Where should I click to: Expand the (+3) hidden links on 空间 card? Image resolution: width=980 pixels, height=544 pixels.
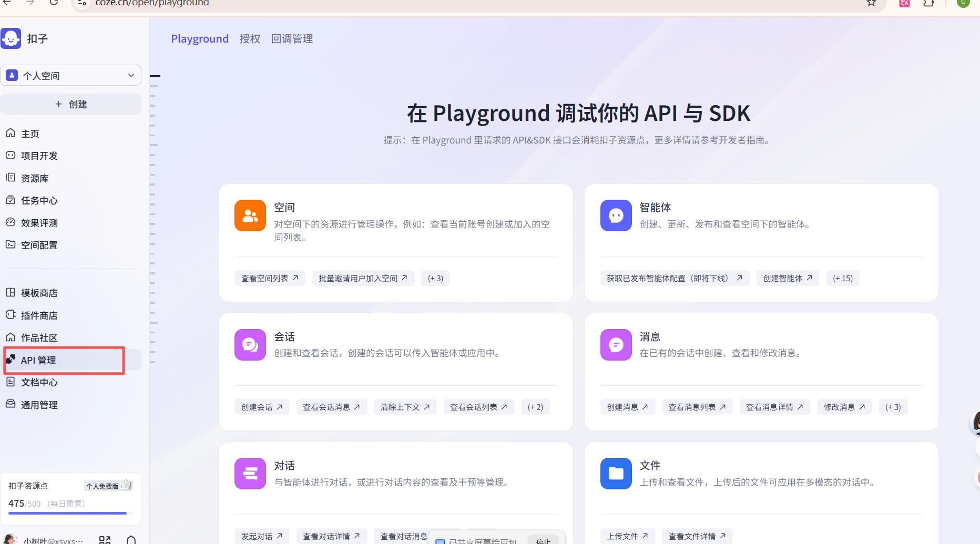435,278
